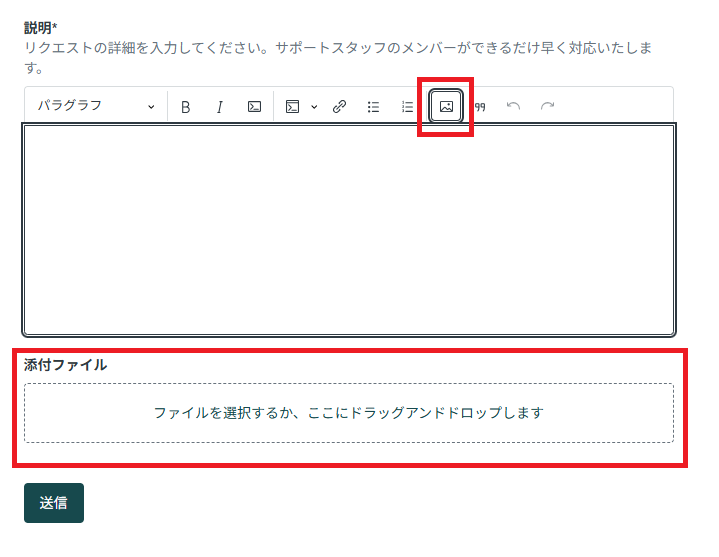This screenshot has height=557, width=719.
Task: Select the 説明* field label
Action: (x=40, y=28)
